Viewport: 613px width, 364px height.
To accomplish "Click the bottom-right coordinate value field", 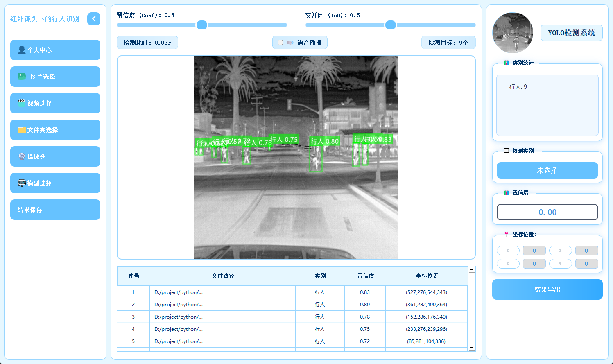I will 587,264.
